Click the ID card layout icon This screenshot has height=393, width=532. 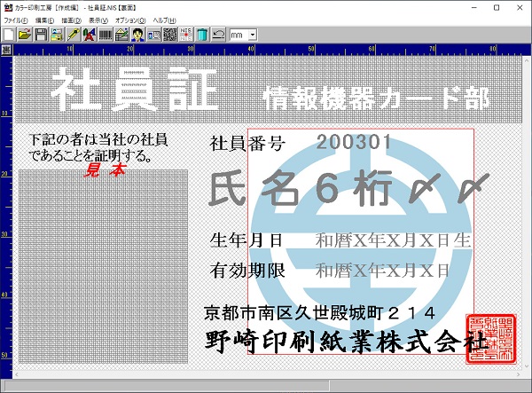coord(57,35)
